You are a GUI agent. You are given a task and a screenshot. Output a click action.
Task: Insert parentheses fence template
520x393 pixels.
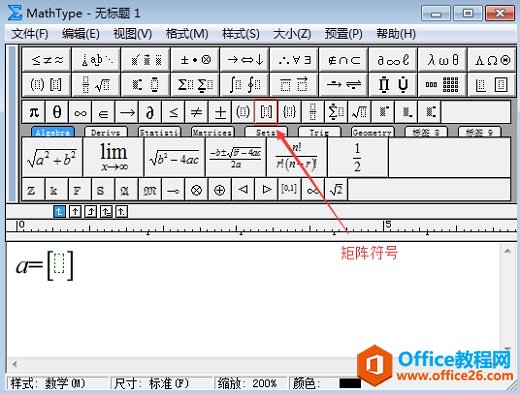pyautogui.click(x=243, y=112)
